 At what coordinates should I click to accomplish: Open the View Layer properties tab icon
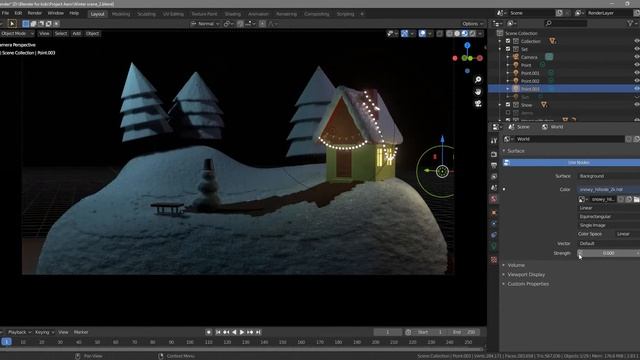(494, 176)
